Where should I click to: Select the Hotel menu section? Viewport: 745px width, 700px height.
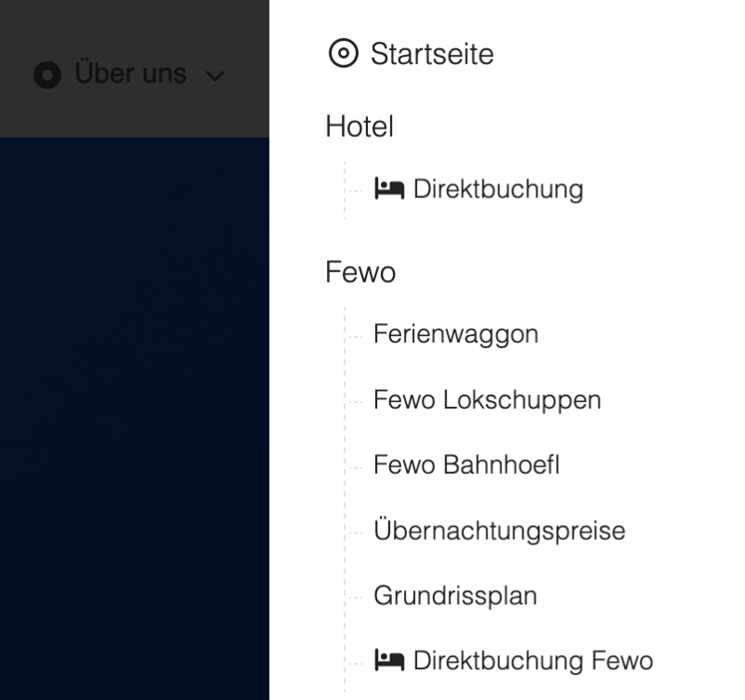(359, 127)
